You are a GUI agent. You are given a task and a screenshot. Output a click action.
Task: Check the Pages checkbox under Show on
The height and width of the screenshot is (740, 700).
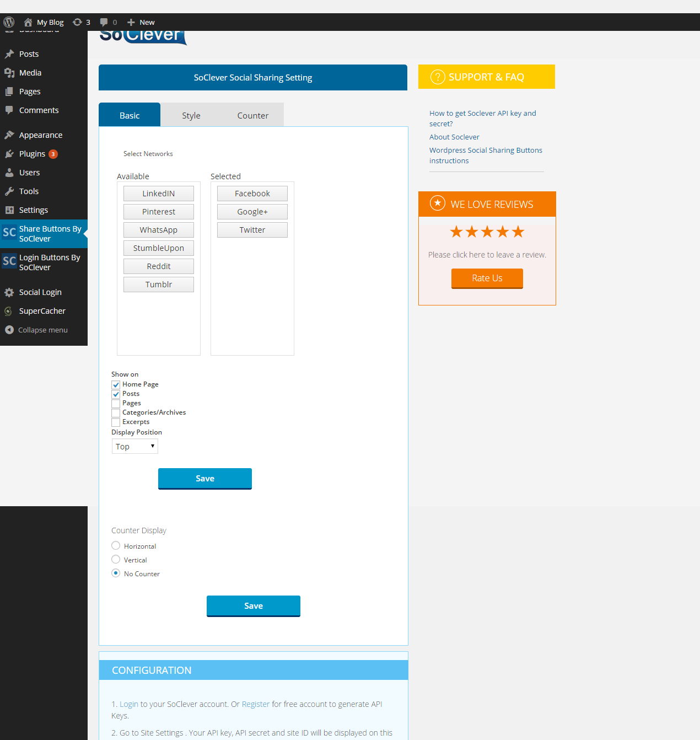[116, 404]
